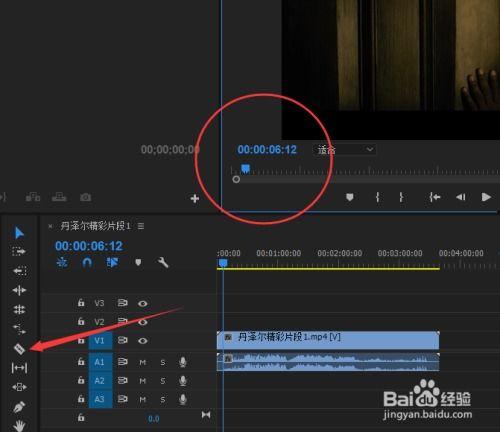The height and width of the screenshot is (432, 500).
Task: Toggle timeline Snap magnet
Action: point(87,263)
